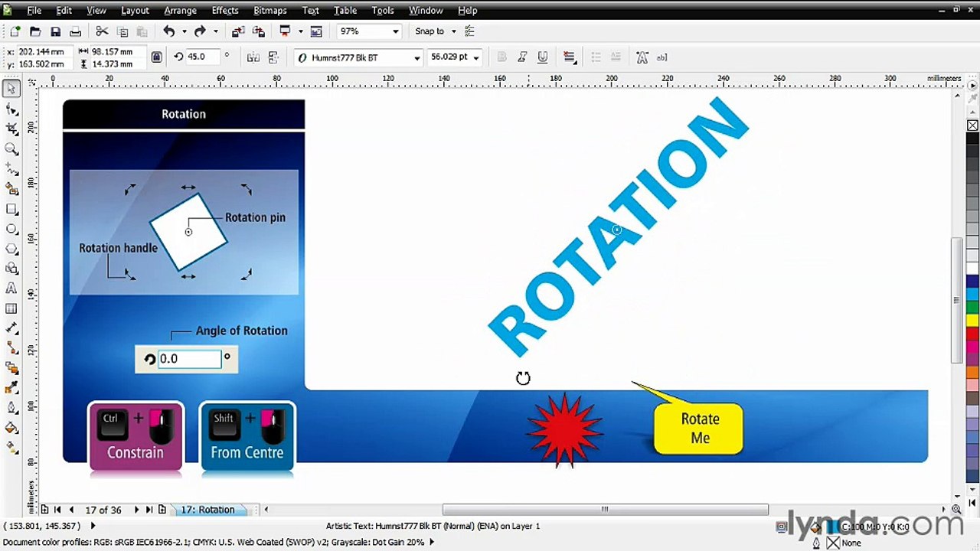980x551 pixels.
Task: Open the text alignment dropdown
Action: [x=570, y=57]
